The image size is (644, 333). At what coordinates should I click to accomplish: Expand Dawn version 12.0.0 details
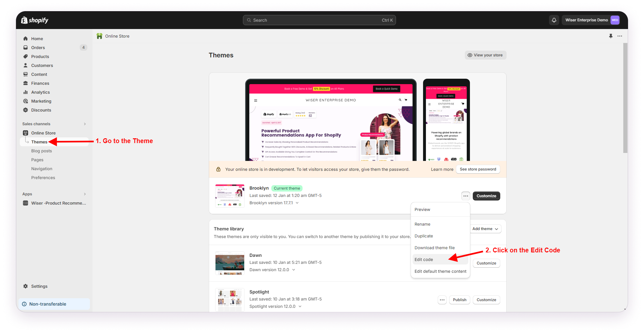tap(293, 270)
